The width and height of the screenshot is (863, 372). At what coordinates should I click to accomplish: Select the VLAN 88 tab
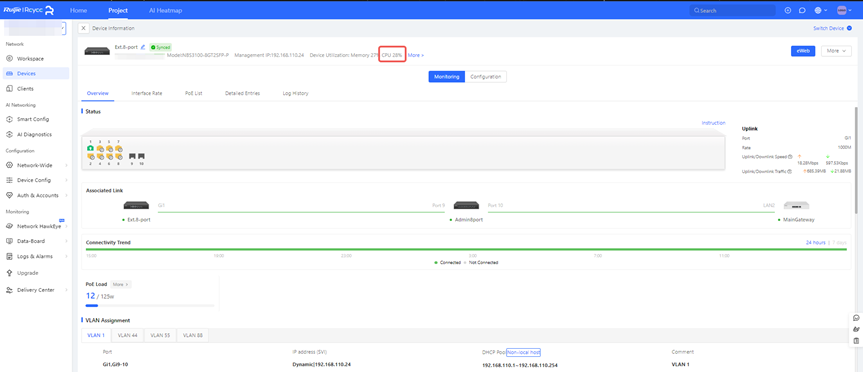[x=193, y=335]
